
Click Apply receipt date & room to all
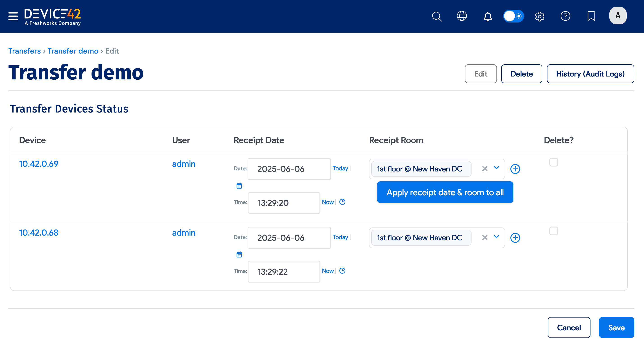pyautogui.click(x=445, y=192)
